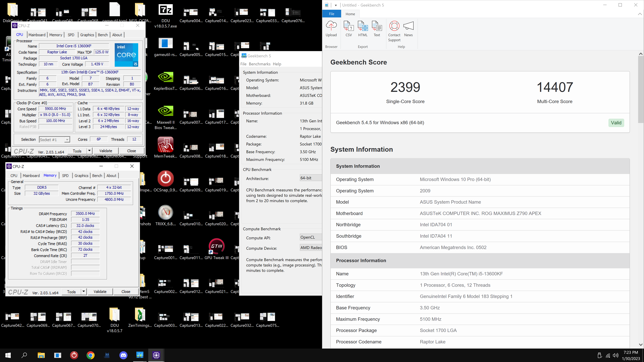Open Architecture 64-bit dropdown in Geekbench
Viewport: 644px width, 362px height.
tap(311, 178)
